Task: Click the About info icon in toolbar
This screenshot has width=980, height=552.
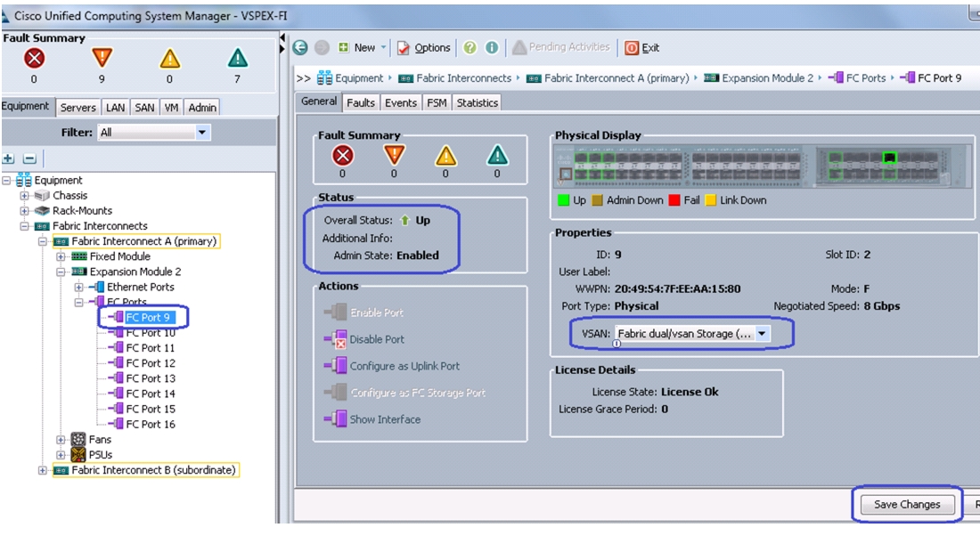Action: coord(493,47)
